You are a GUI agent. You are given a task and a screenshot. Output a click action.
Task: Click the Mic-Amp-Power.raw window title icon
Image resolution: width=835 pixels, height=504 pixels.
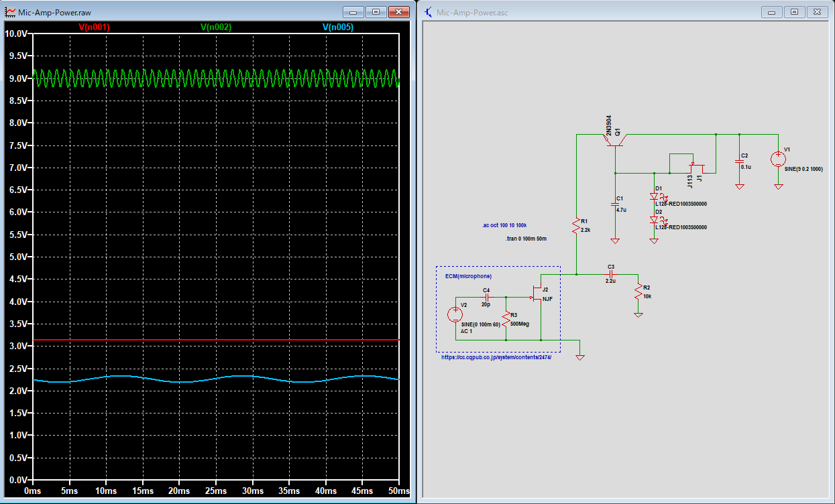pyautogui.click(x=10, y=12)
